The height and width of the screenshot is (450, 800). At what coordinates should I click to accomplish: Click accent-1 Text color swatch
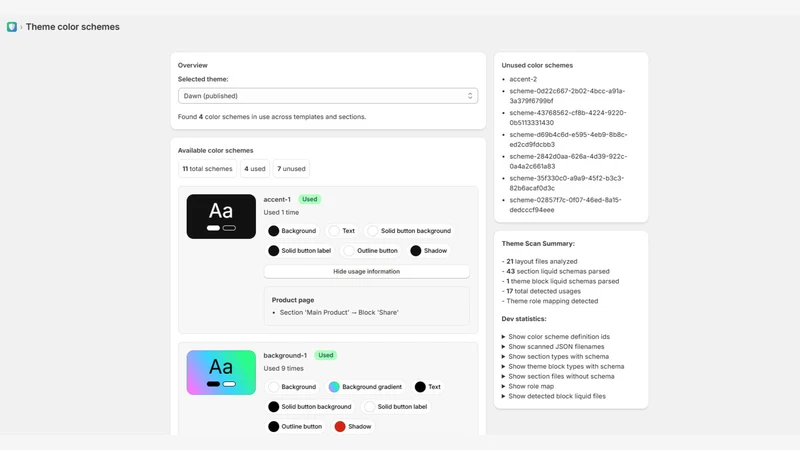click(334, 231)
